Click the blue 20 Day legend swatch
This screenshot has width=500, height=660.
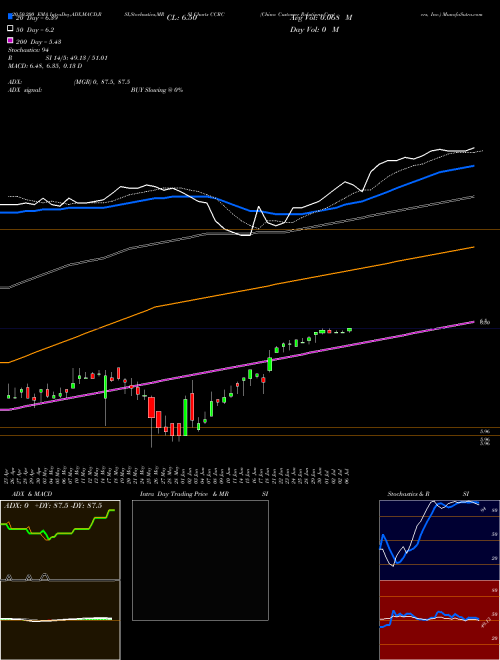(x=10, y=18)
